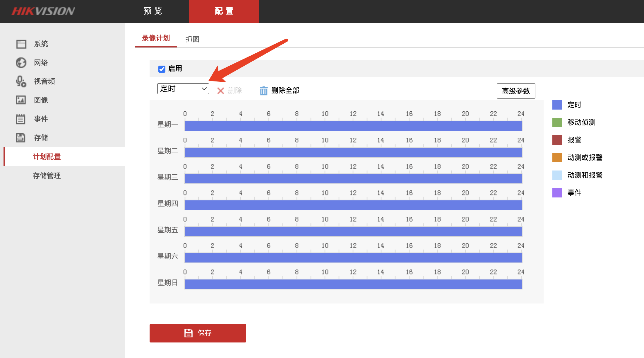Viewport: 644px width, 358px height.
Task: Click the trash can Delete All icon
Action: (263, 91)
